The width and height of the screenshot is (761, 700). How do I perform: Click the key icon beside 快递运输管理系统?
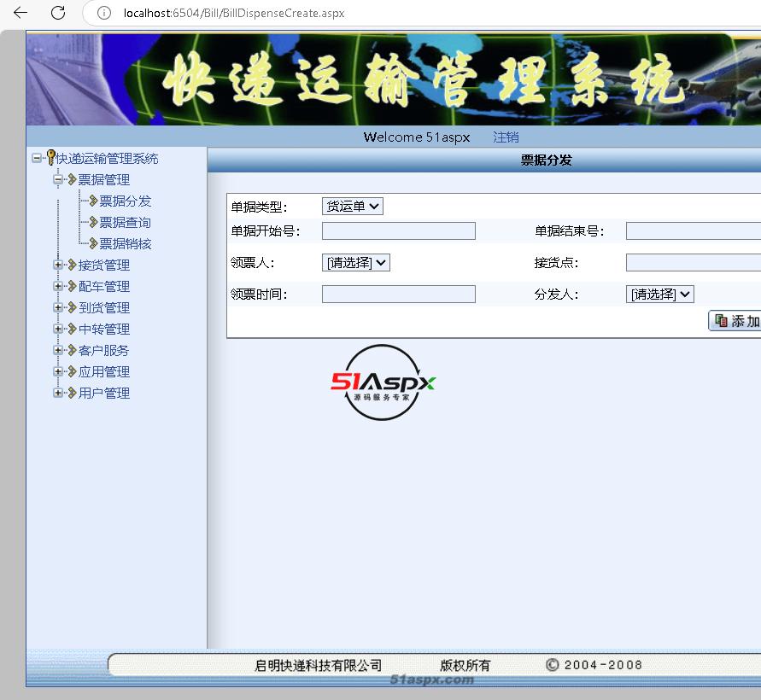[50, 158]
